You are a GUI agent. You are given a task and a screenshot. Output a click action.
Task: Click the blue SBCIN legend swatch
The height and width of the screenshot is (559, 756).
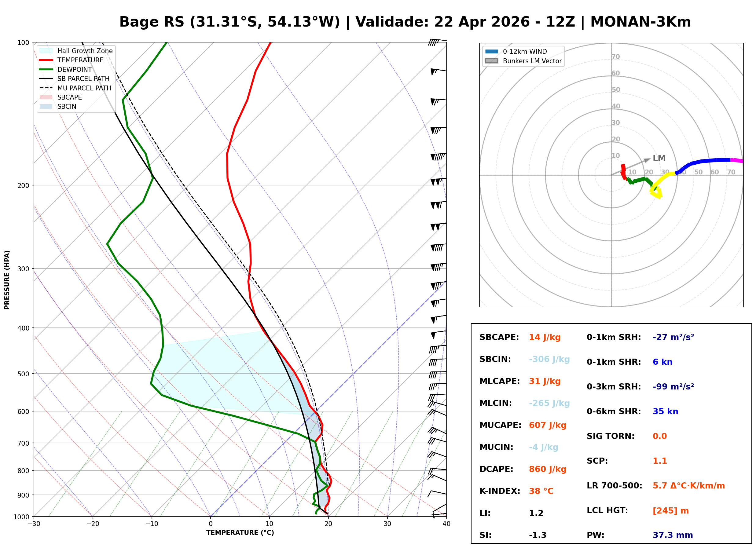(46, 107)
